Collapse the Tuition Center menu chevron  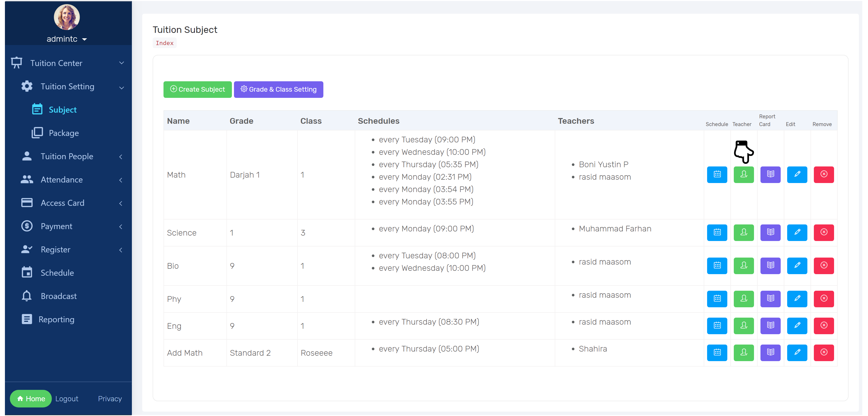[x=122, y=63]
